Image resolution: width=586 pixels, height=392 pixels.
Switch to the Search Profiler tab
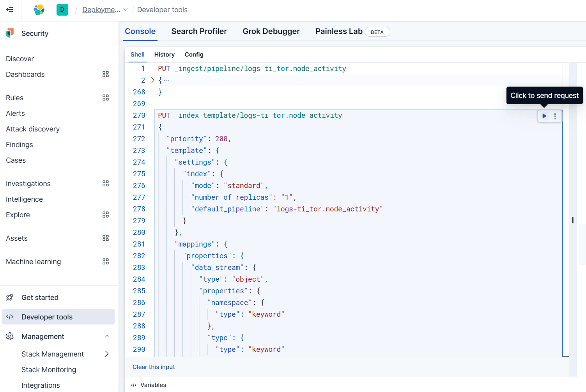199,31
